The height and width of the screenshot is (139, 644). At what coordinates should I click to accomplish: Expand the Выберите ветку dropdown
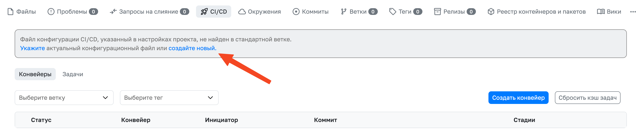(x=64, y=98)
